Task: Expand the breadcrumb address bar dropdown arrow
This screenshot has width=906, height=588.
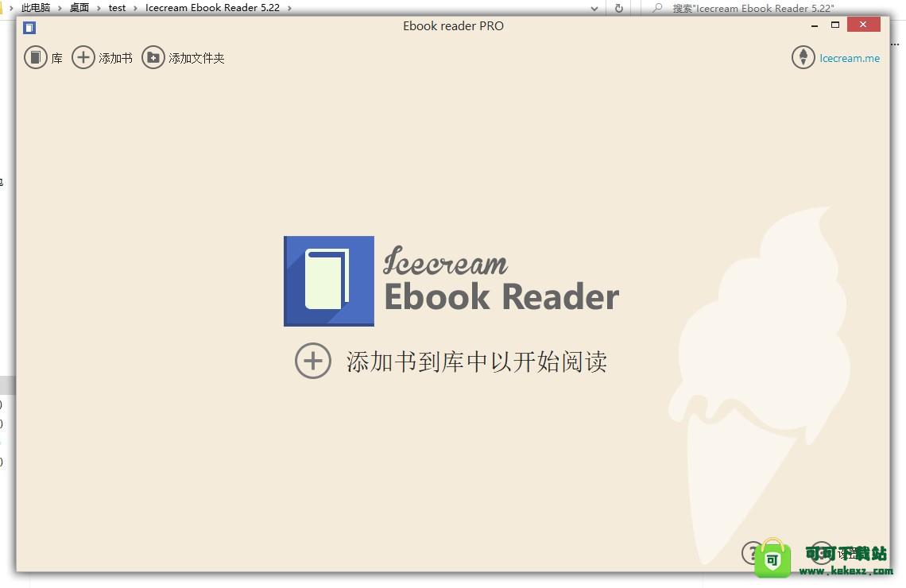Action: (x=594, y=8)
